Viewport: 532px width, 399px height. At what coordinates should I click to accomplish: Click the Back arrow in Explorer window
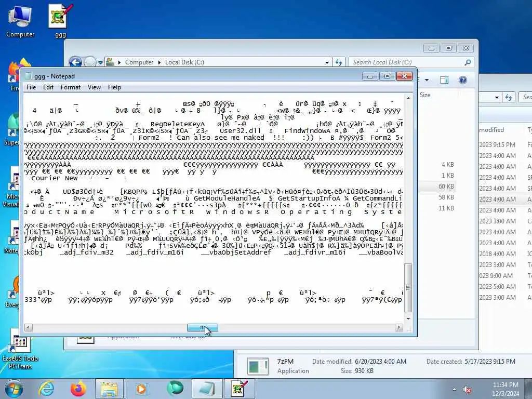tap(75, 62)
